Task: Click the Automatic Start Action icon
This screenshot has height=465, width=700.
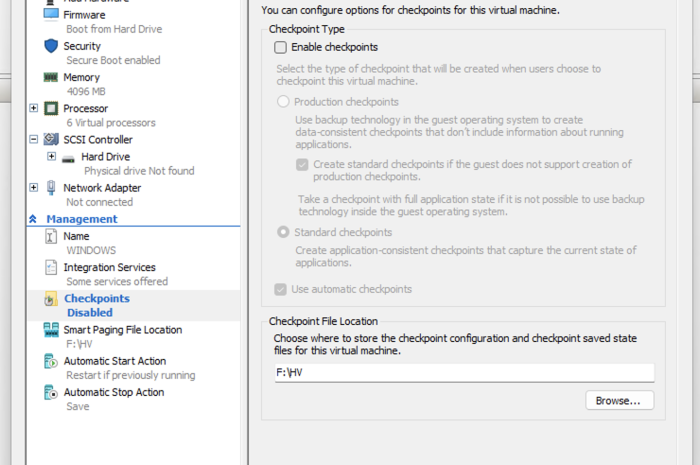Action: (51, 361)
